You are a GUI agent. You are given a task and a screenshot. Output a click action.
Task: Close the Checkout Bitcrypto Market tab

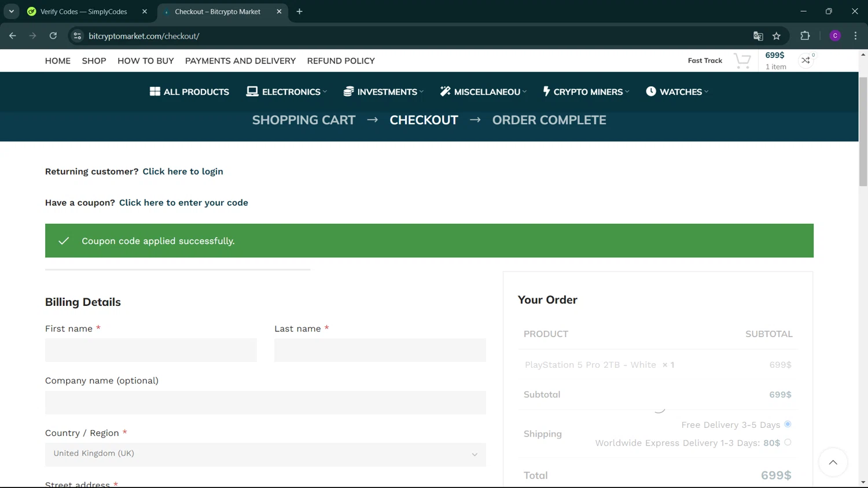click(x=279, y=12)
